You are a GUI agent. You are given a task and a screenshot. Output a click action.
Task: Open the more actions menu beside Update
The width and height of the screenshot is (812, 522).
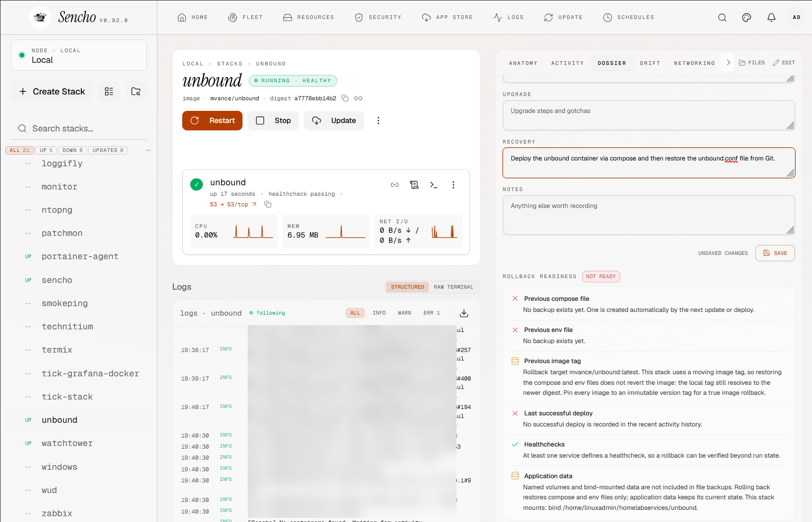[x=378, y=120]
